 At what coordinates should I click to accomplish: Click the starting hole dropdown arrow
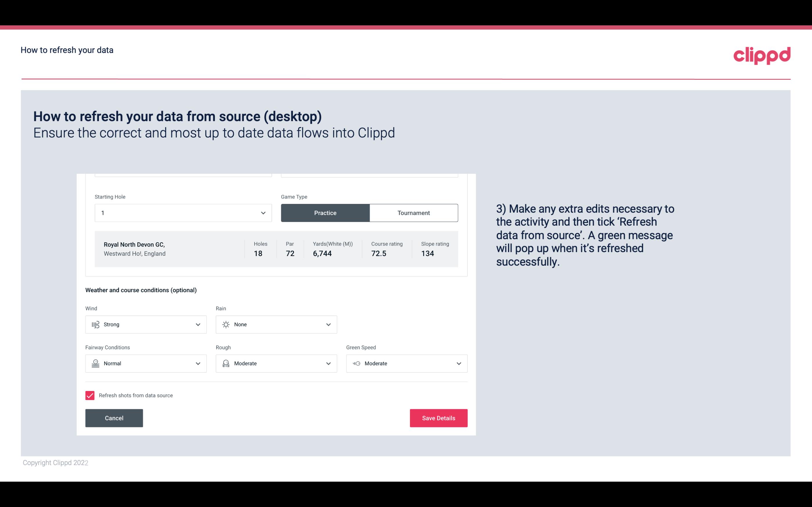[x=262, y=213]
